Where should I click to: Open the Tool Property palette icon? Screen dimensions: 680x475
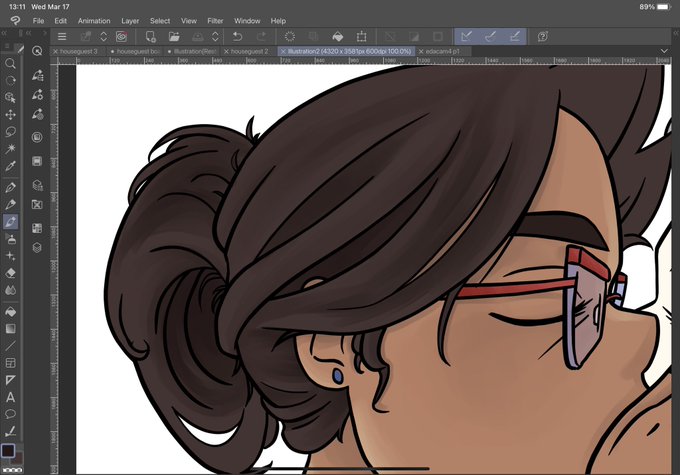pos(37,94)
